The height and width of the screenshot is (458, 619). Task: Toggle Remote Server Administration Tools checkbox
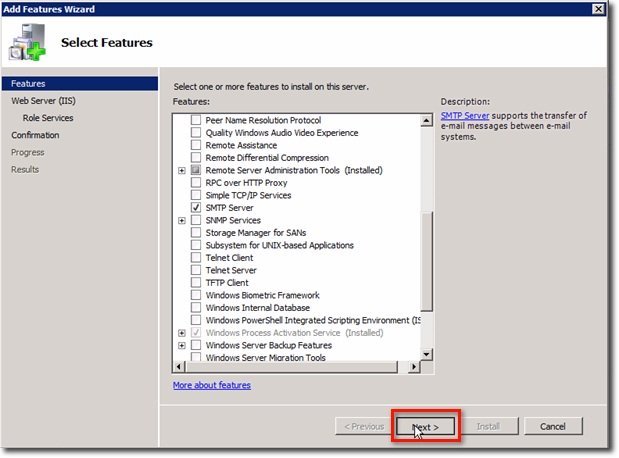coord(196,170)
